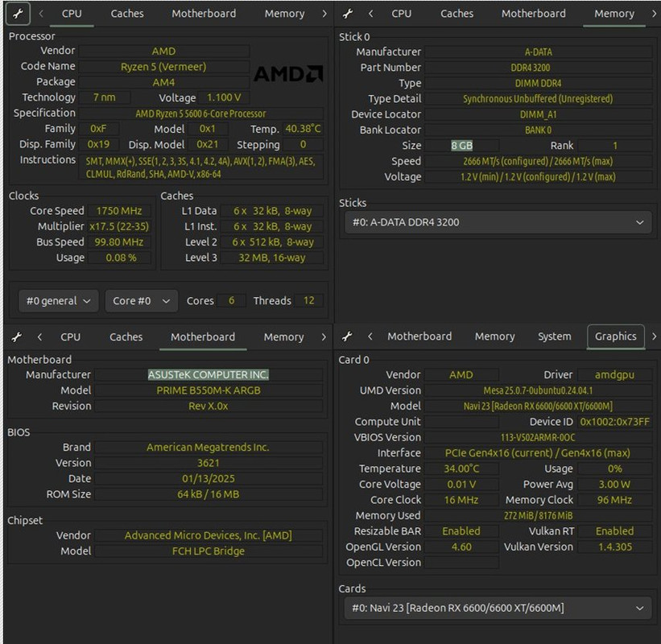This screenshot has width=661, height=644.
Task: Open the Motherboard tab in the Processor window
Action: pyautogui.click(x=204, y=14)
